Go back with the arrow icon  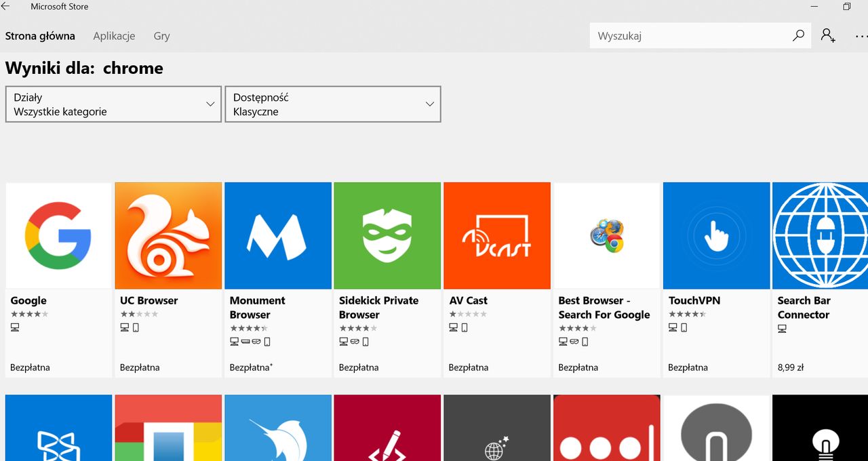(x=5, y=7)
